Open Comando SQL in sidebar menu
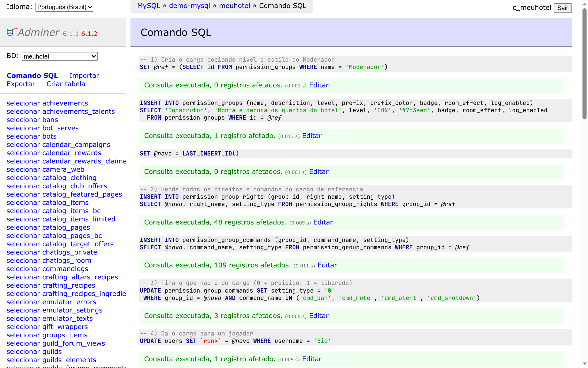 tap(32, 75)
